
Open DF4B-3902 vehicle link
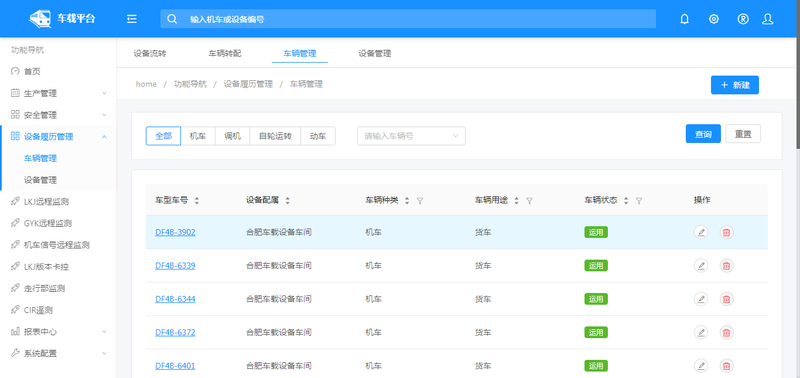click(x=175, y=232)
